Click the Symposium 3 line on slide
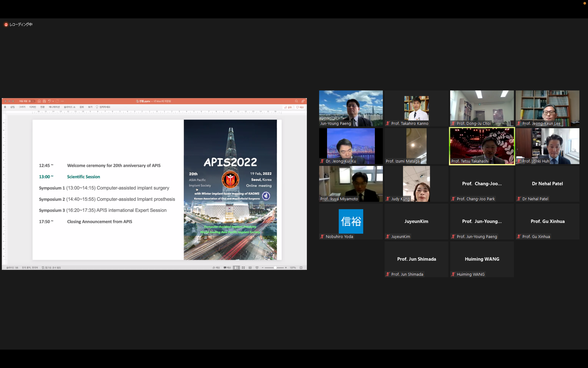588x368 pixels. click(x=102, y=210)
